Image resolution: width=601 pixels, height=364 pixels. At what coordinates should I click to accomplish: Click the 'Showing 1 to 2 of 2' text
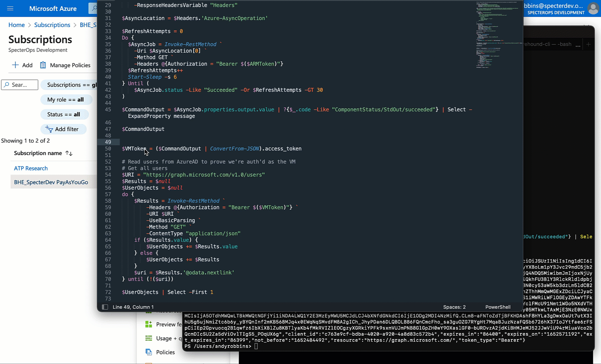pyautogui.click(x=25, y=141)
